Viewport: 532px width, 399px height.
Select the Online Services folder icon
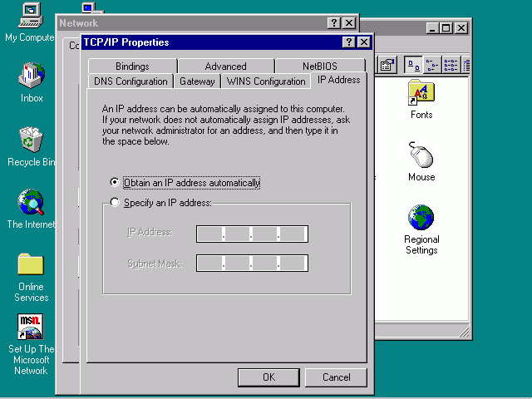click(31, 265)
